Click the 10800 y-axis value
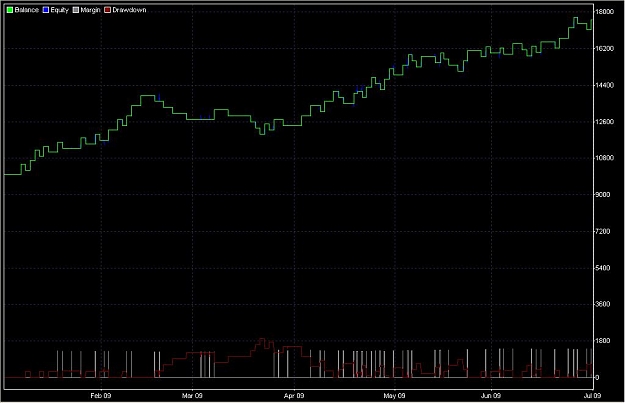This screenshot has width=625, height=403. 605,158
